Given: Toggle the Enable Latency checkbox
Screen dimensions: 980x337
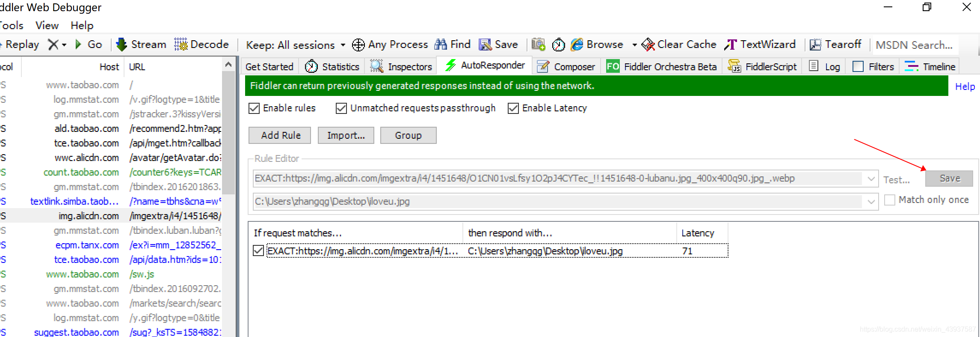Looking at the screenshot, I should pyautogui.click(x=513, y=108).
